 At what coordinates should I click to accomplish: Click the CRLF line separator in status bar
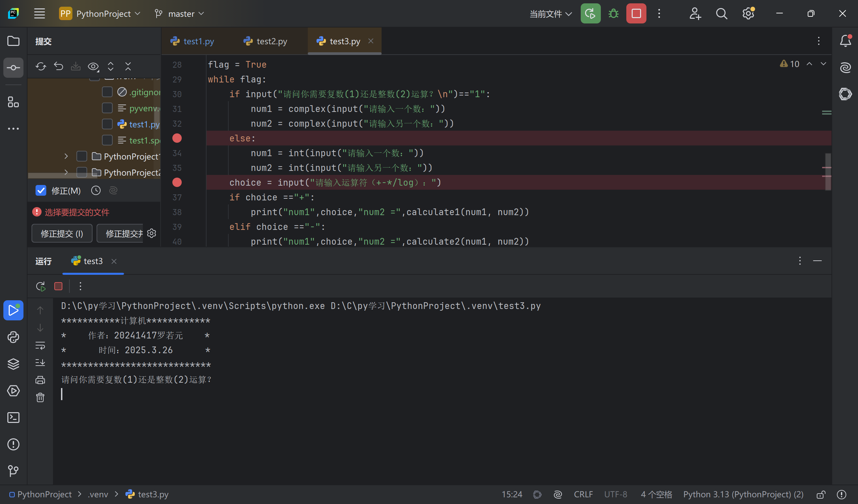(583, 494)
